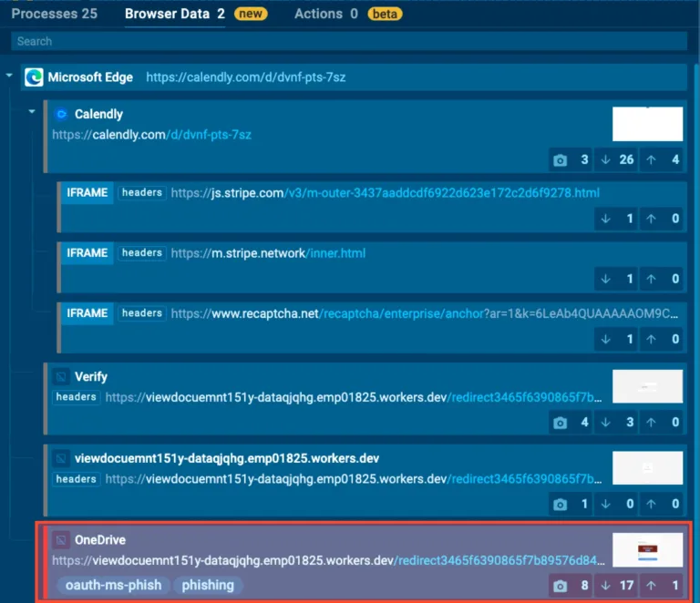Show headers for the js.stripe.com iframe

(x=142, y=193)
